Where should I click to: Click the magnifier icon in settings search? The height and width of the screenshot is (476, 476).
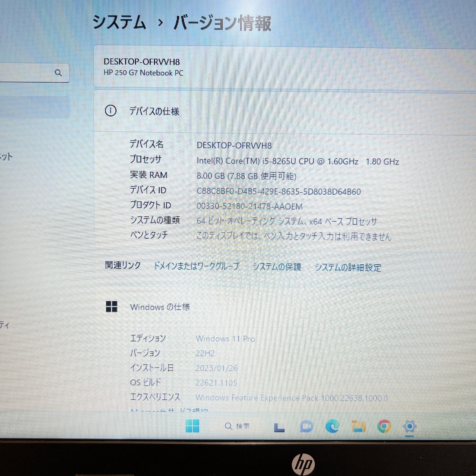tap(58, 73)
